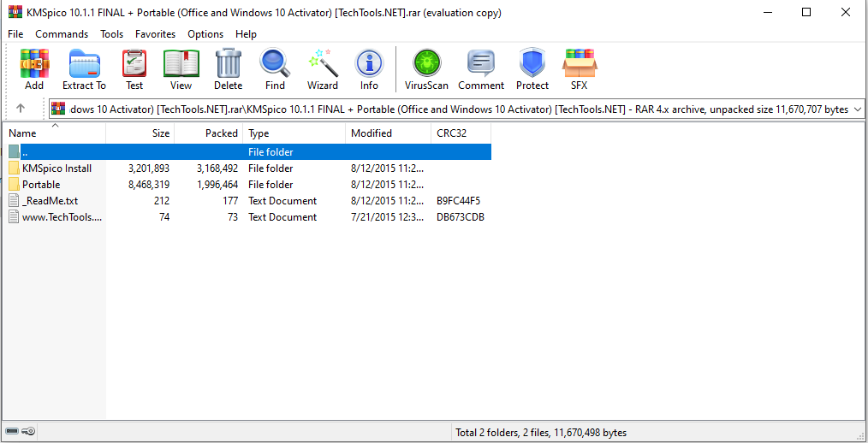868x443 pixels.
Task: Sort by Packed column header
Action: click(209, 133)
